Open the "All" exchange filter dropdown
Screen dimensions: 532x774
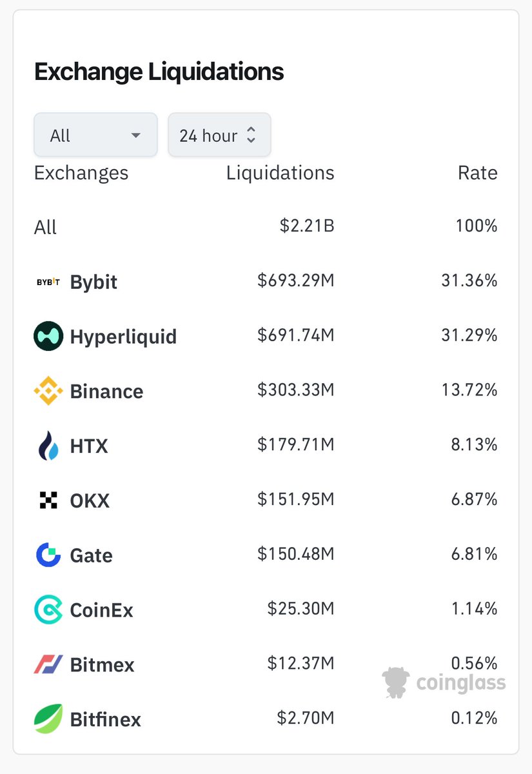click(x=95, y=135)
